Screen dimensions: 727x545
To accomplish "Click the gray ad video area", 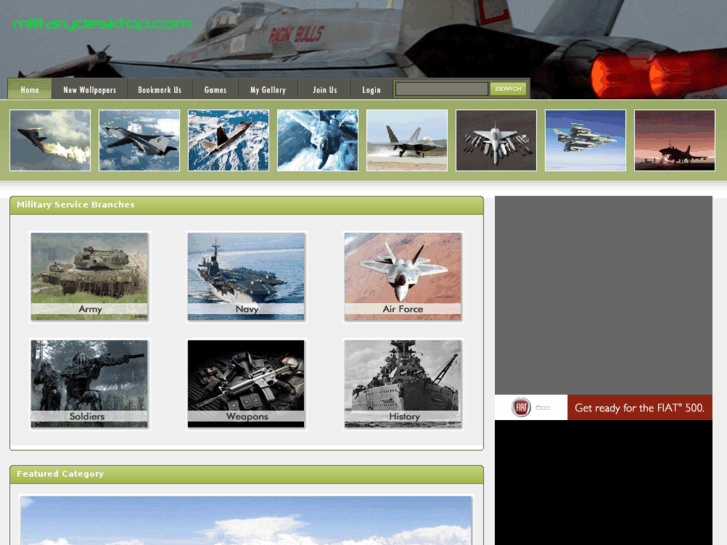I will pos(603,295).
